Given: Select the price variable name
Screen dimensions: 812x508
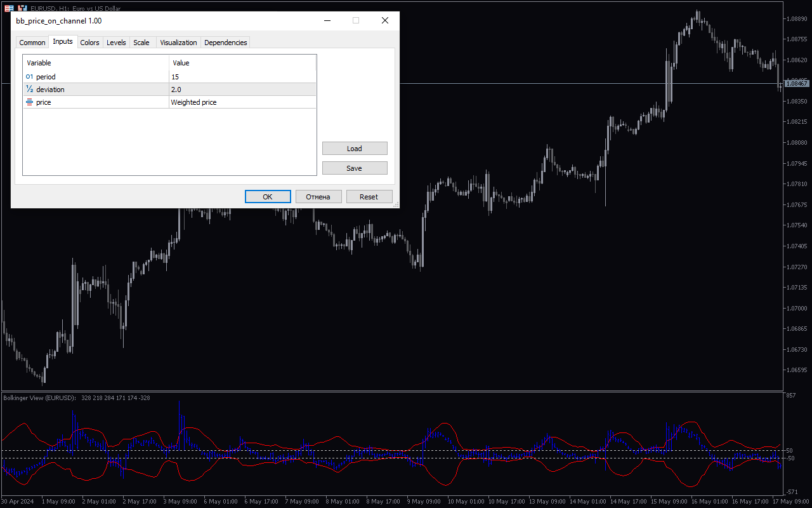Looking at the screenshot, I should pos(44,102).
